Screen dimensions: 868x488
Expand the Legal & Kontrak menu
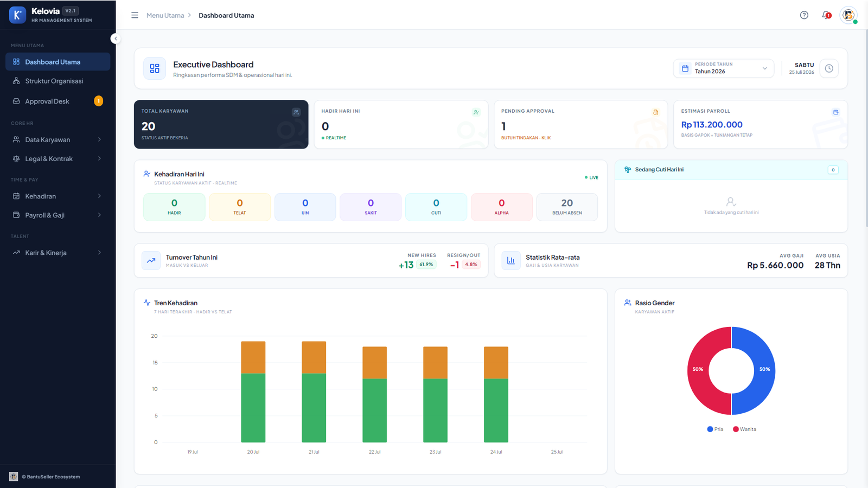click(x=58, y=159)
